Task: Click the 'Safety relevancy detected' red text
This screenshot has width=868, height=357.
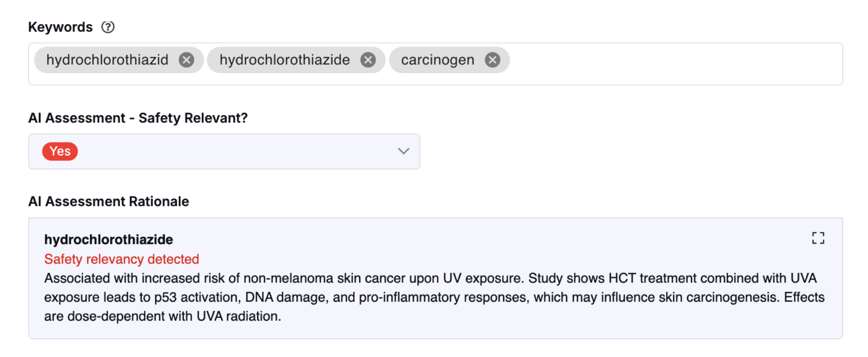Action: click(x=121, y=259)
